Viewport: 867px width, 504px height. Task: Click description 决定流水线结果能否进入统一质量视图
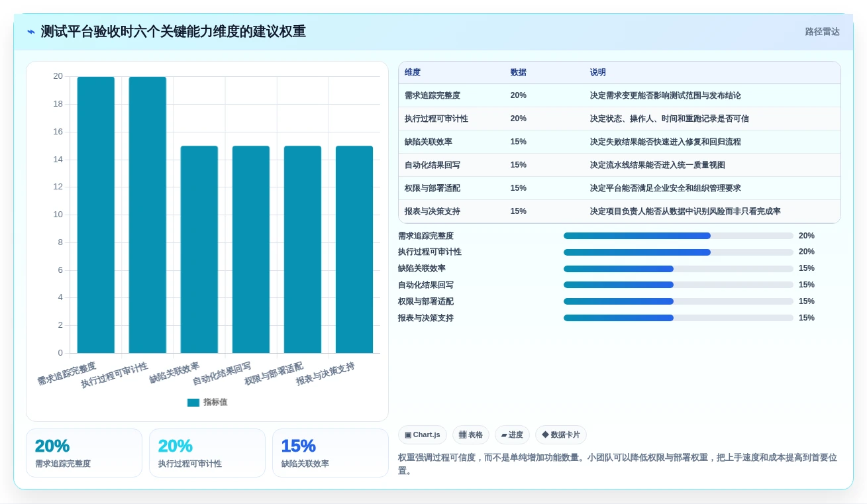pyautogui.click(x=658, y=165)
